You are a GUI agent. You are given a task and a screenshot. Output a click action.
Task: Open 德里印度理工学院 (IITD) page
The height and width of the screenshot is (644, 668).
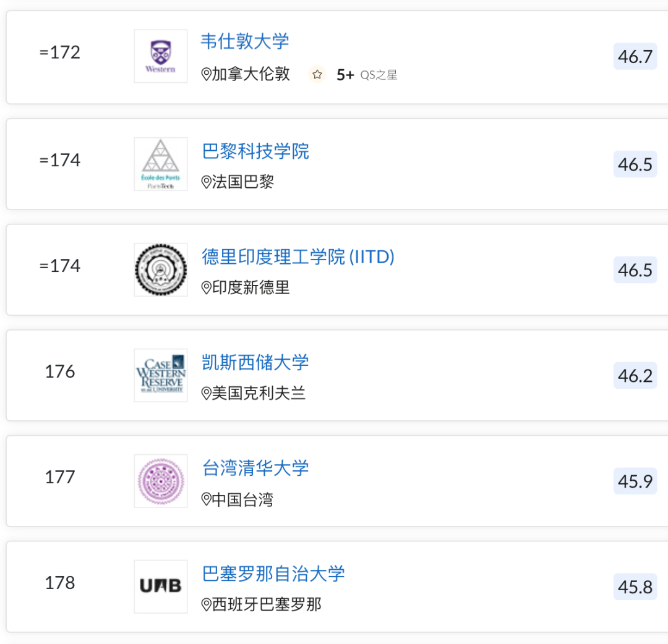point(298,257)
